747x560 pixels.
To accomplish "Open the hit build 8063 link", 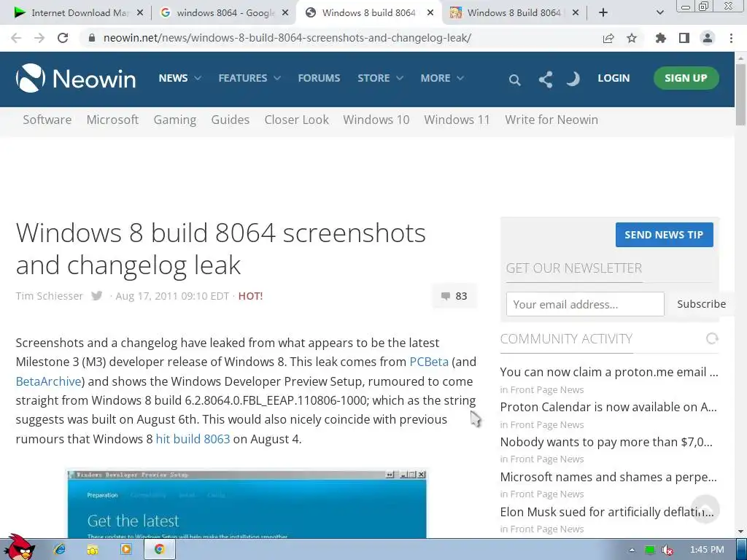I will pos(193,439).
